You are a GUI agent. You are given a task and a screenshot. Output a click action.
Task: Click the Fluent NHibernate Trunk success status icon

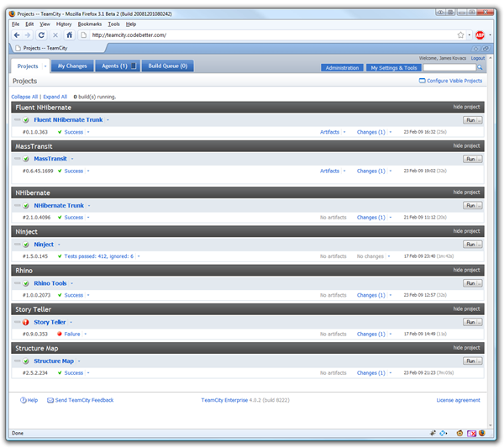[26, 120]
